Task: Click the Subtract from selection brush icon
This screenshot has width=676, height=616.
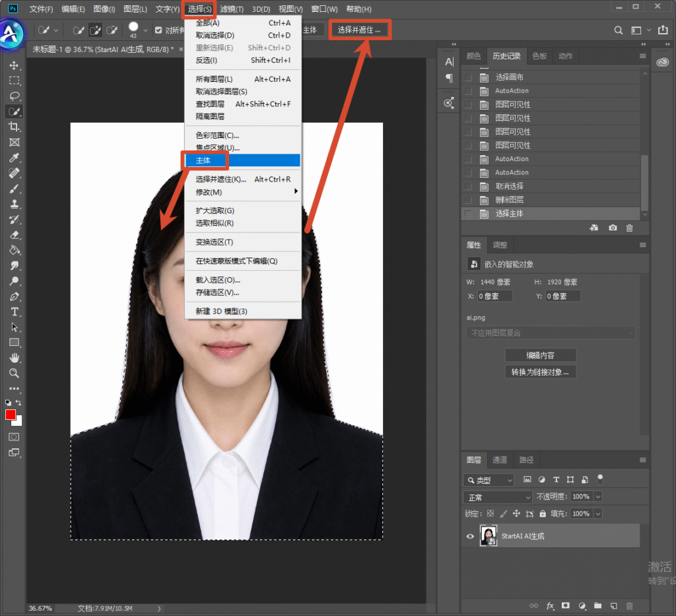Action: 112,30
